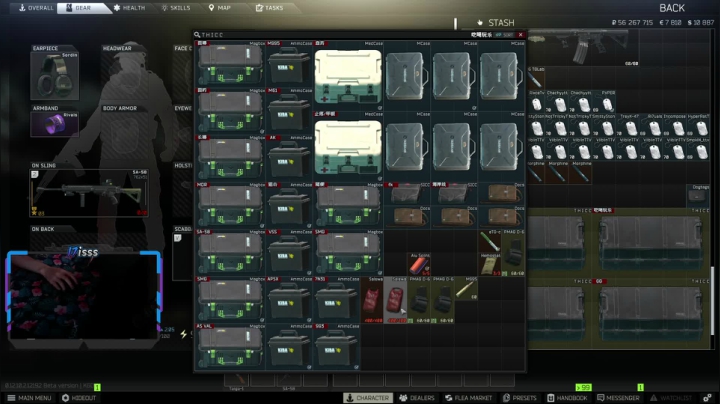720x404 pixels.
Task: Click the rouble balance 56 267 715
Action: 632,22
